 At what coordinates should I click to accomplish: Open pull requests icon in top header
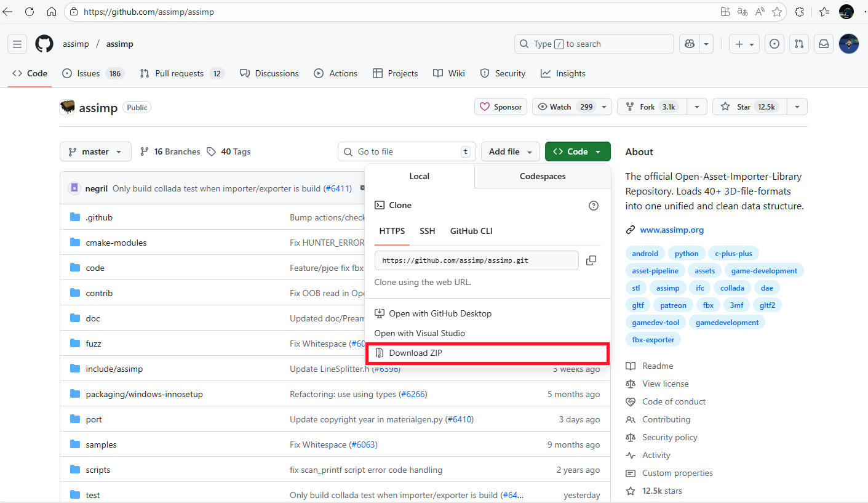pyautogui.click(x=798, y=44)
